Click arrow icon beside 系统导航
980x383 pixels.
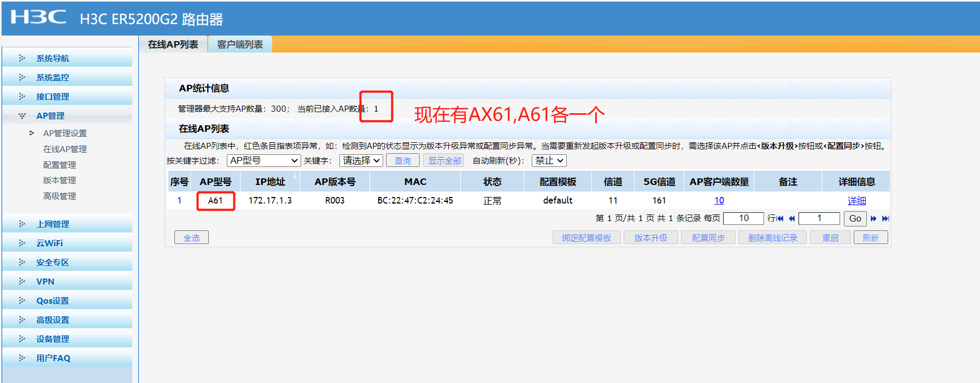(22, 58)
